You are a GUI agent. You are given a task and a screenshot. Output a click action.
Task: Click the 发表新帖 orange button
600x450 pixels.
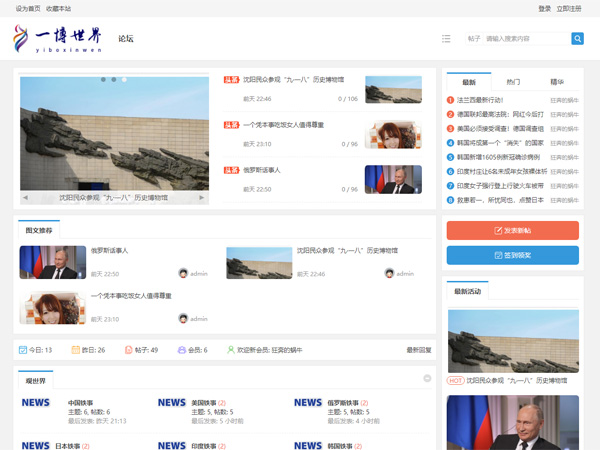point(513,230)
